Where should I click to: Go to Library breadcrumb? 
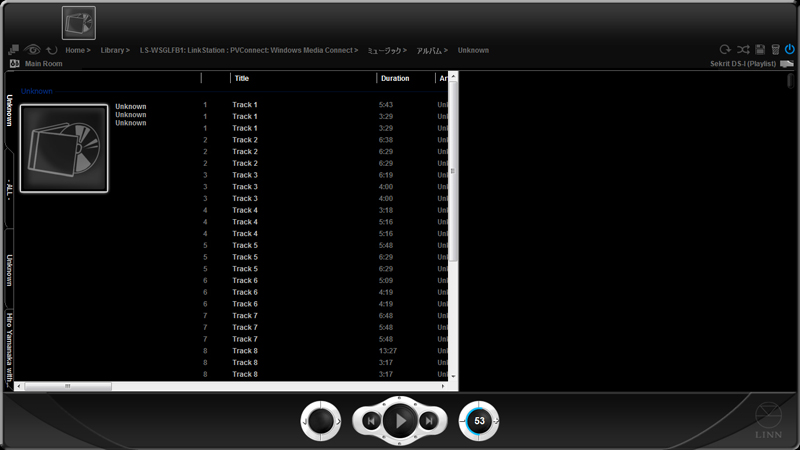coord(112,50)
